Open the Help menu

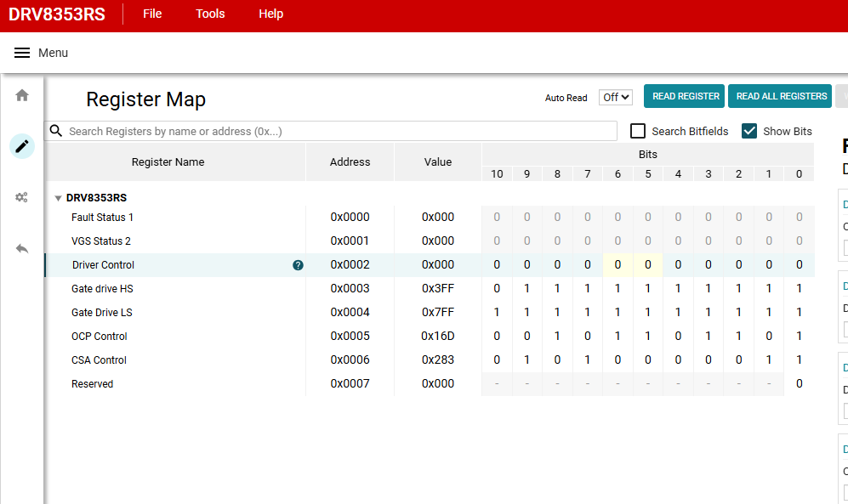click(x=270, y=14)
